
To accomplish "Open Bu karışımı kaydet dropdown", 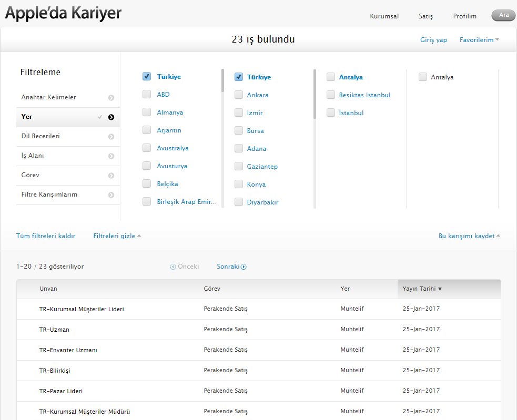I will (x=469, y=236).
